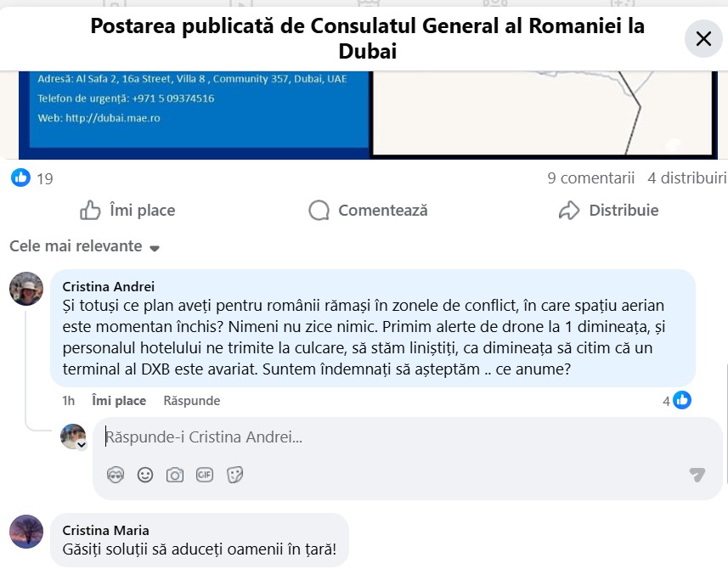Open the 9 comentarii link
728x569 pixels.
click(590, 178)
